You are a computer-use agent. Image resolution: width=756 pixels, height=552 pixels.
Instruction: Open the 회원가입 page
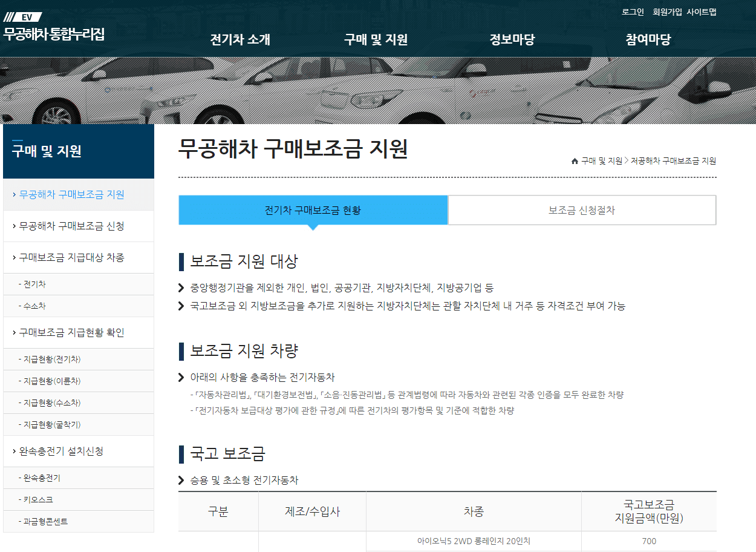point(666,11)
